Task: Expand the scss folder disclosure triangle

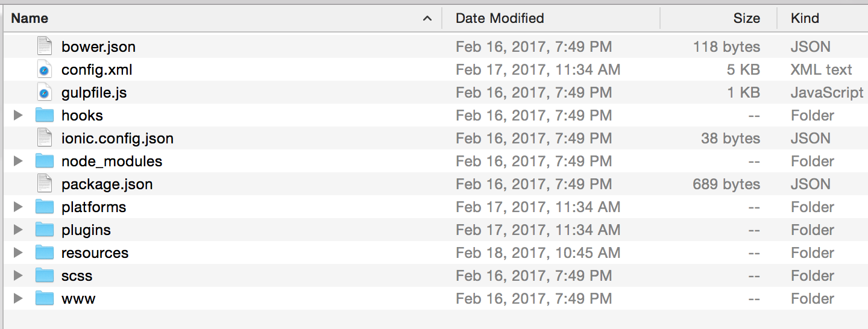Action: click(x=18, y=276)
